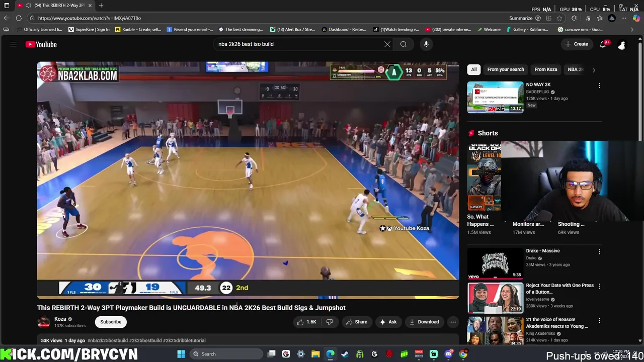Mute the tab via speaker icon

click(x=28, y=5)
